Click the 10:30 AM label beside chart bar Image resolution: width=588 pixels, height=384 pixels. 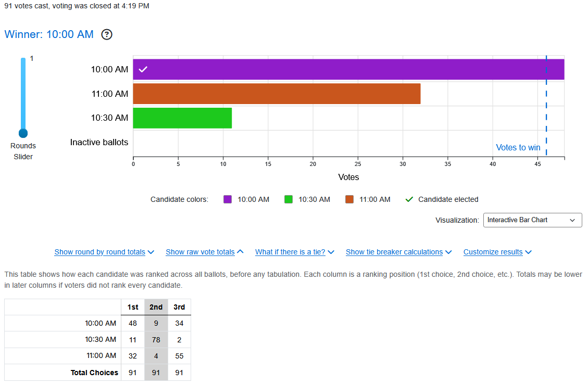[109, 118]
